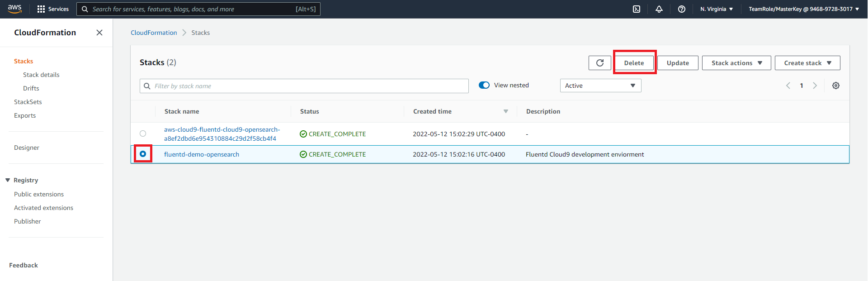Viewport: 868px width, 281px height.
Task: Open the fluentd-demo-opensearch stack link
Action: [x=202, y=154]
